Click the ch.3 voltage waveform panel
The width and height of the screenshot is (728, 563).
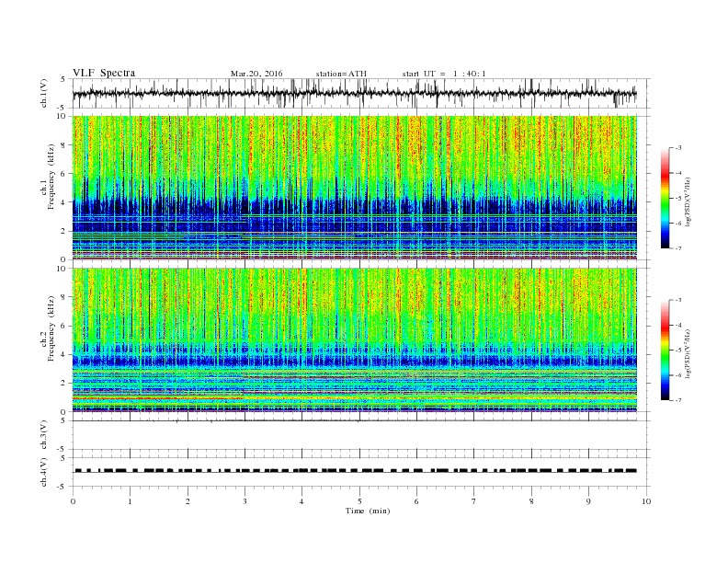361,435
